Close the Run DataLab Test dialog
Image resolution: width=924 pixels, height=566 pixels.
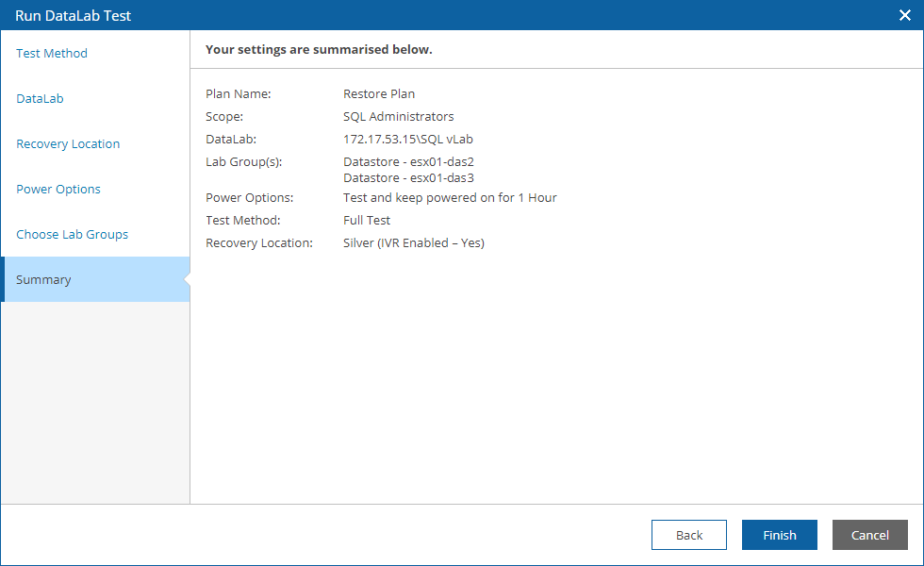[x=904, y=15]
